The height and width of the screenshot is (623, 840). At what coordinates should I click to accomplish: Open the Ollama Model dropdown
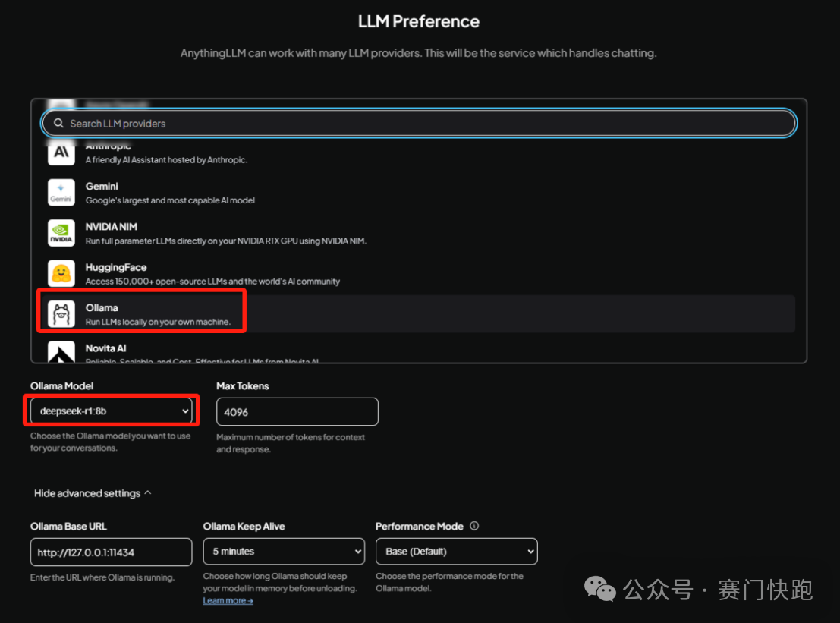(112, 411)
